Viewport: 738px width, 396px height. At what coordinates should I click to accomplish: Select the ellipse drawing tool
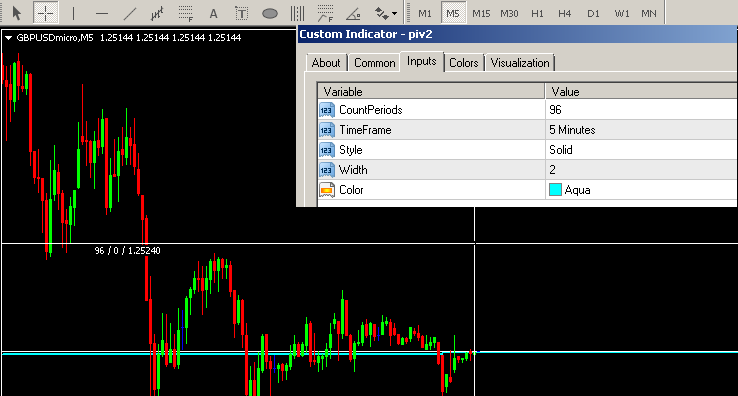(270, 13)
